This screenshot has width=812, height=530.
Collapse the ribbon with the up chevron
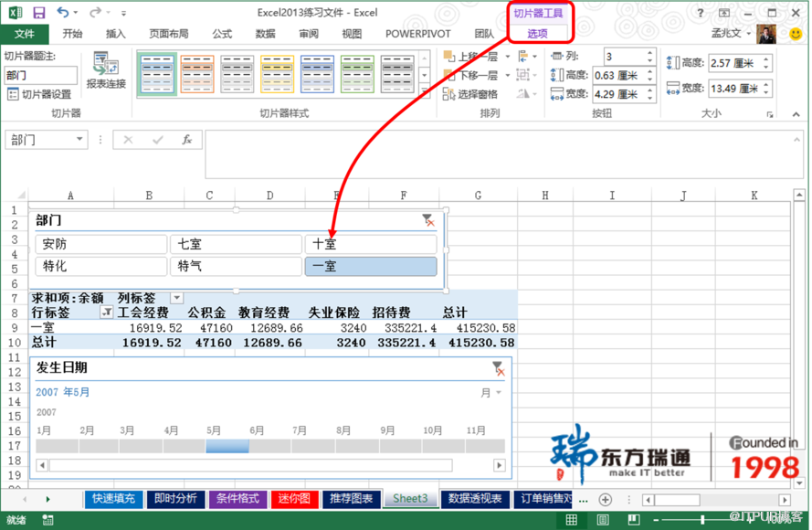796,114
